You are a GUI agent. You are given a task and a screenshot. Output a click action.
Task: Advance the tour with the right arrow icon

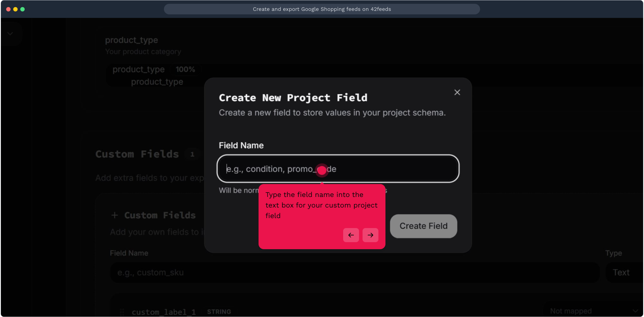pyautogui.click(x=370, y=235)
